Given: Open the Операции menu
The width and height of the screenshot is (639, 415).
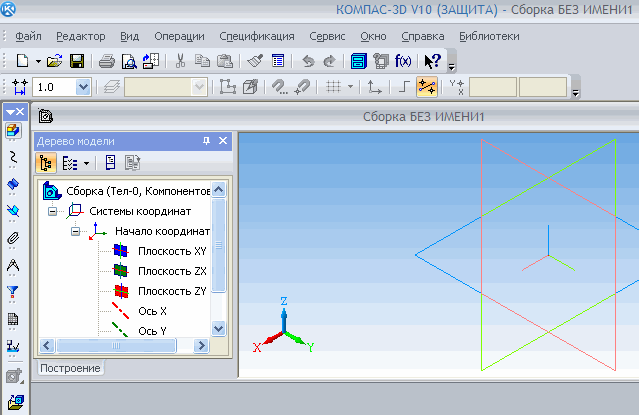Looking at the screenshot, I should coord(179,36).
